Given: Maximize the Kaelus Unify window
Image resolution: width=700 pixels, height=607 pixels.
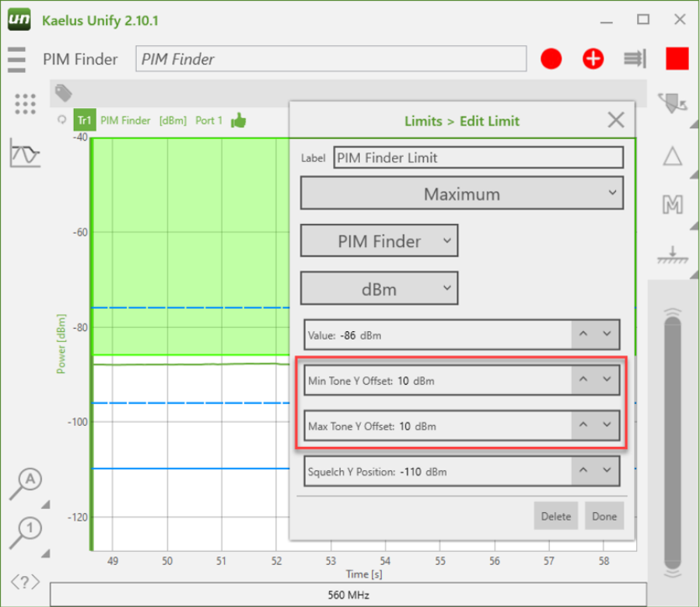Looking at the screenshot, I should point(643,19).
